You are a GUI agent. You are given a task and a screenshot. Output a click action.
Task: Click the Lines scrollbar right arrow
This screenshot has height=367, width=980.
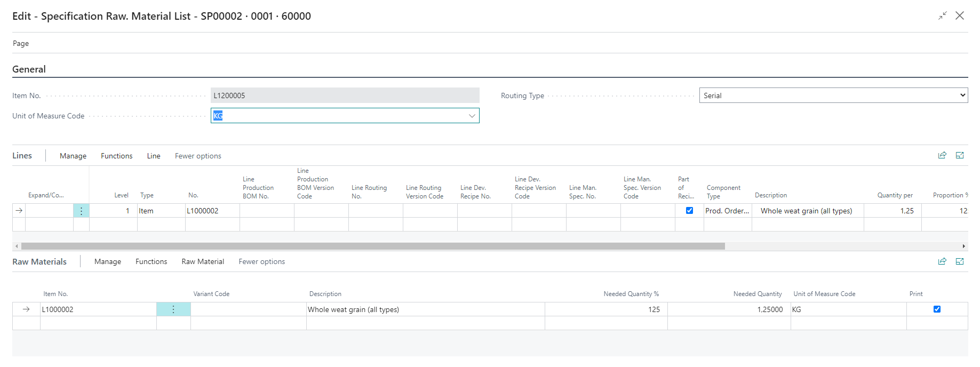coord(963,246)
